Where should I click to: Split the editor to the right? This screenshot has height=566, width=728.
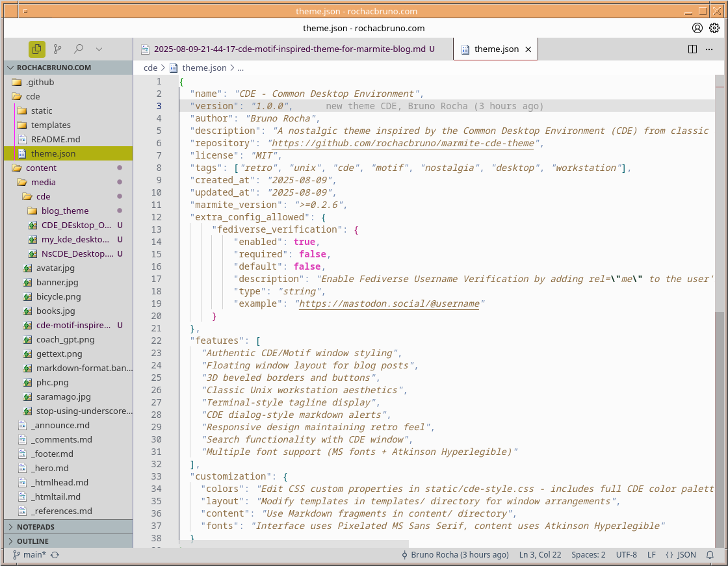pyautogui.click(x=692, y=49)
